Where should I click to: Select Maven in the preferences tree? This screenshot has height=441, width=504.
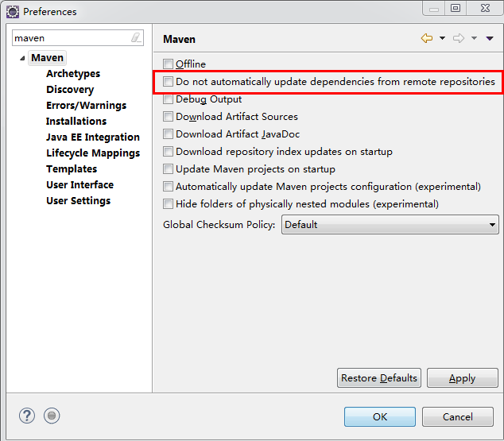pos(47,58)
